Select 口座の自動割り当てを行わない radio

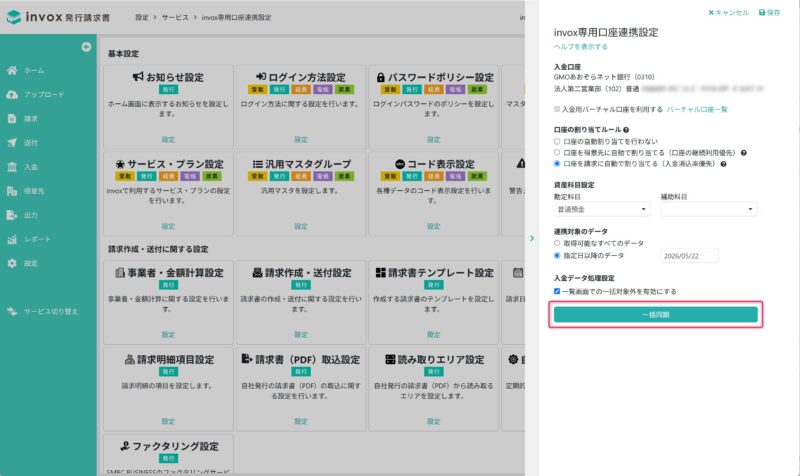[x=557, y=141]
